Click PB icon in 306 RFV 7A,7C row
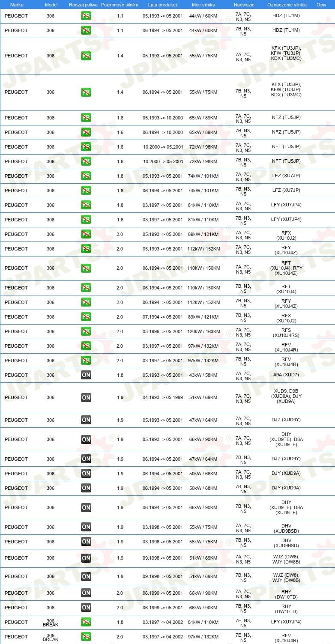335x644 pixels. tap(86, 346)
